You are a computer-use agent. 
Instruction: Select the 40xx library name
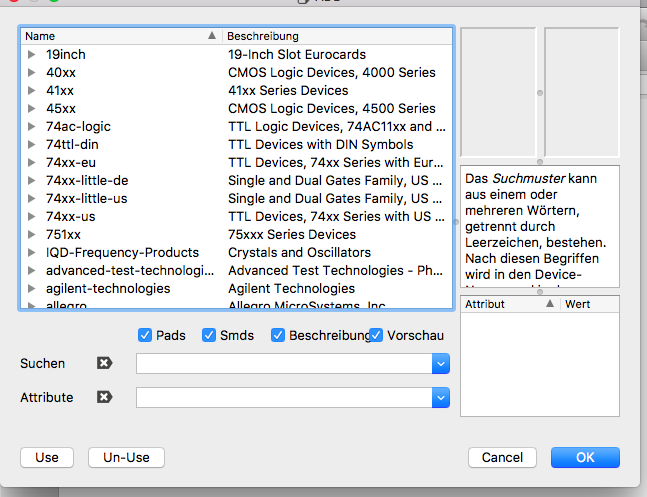point(61,73)
